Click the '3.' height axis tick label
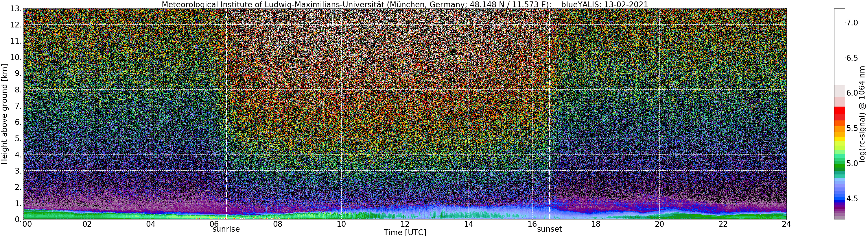 tap(18, 171)
